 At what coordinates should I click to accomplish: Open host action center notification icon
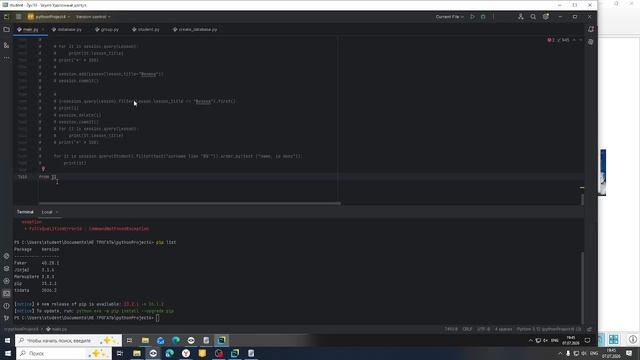[629, 353]
